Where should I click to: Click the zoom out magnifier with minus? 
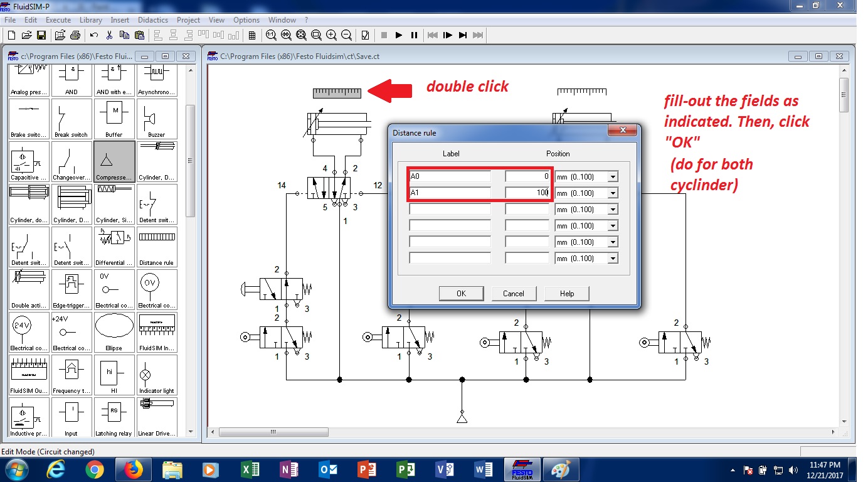click(x=346, y=35)
